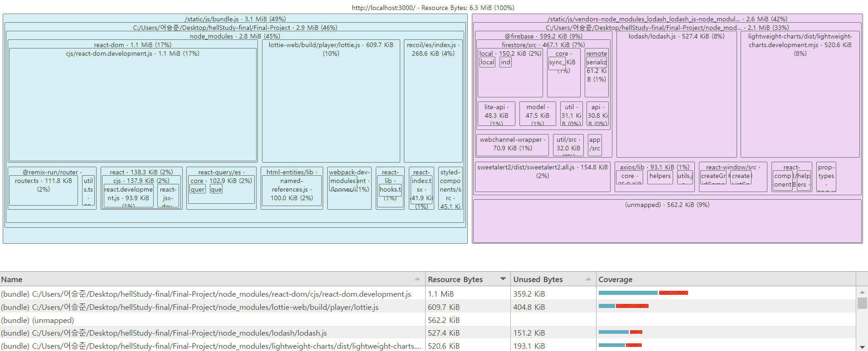Select react.development.js 93.9 KiB block
This screenshot has height=351, width=868.
pos(128,196)
